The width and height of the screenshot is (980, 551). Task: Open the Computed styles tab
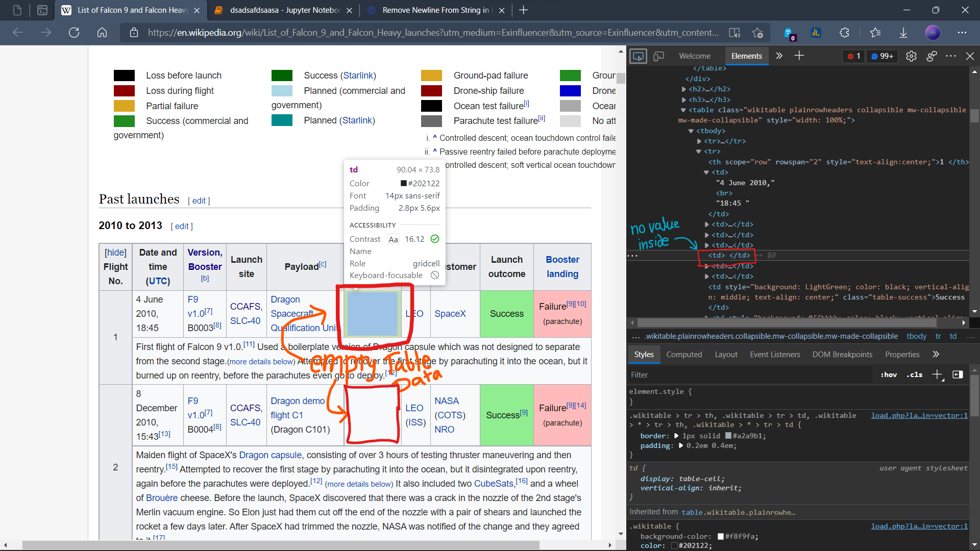click(684, 355)
